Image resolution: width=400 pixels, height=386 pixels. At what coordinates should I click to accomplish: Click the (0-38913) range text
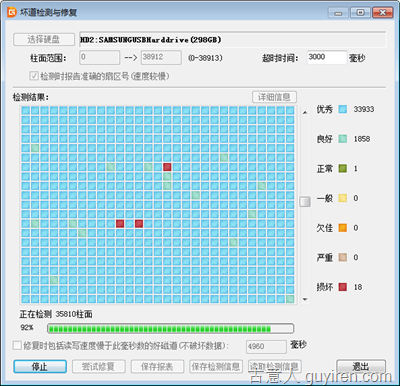pos(205,58)
